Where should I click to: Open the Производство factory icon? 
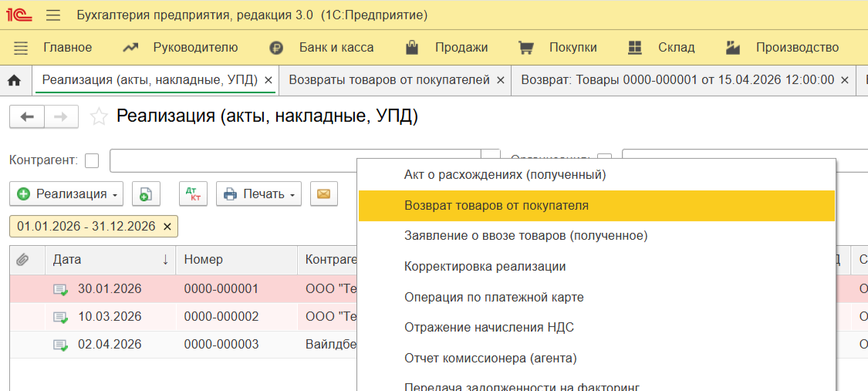(x=732, y=48)
